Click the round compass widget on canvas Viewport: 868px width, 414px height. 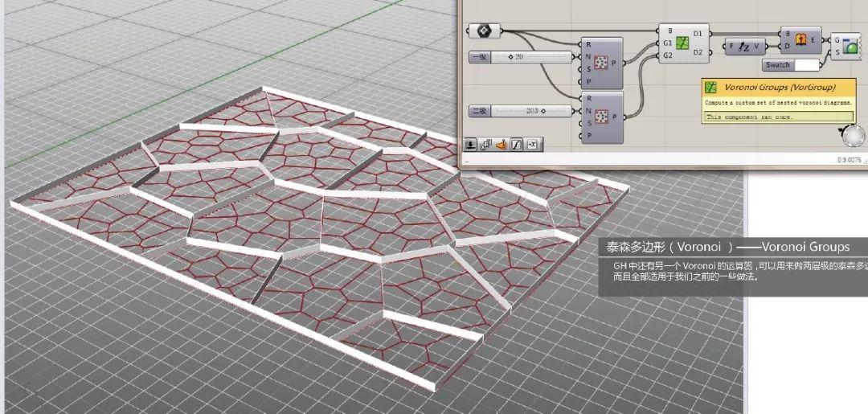click(853, 136)
